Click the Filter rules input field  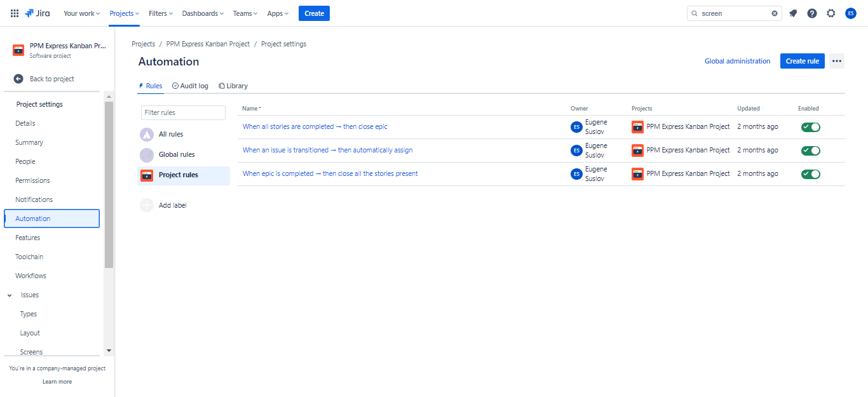pyautogui.click(x=183, y=112)
